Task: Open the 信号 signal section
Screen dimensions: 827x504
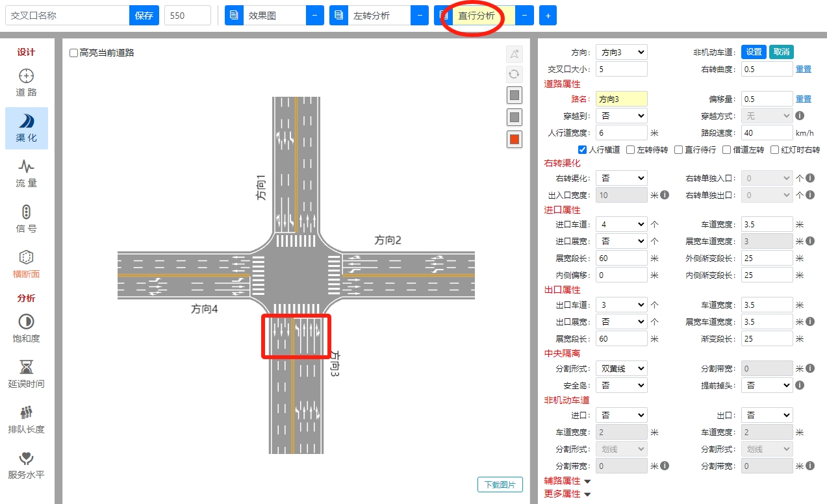Action: (27, 219)
